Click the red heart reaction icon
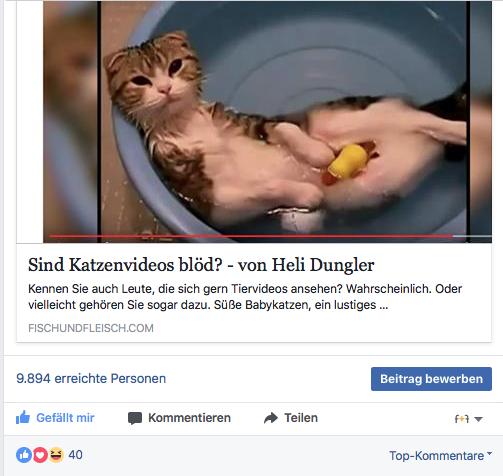This screenshot has width=503, height=476. pos(40,455)
